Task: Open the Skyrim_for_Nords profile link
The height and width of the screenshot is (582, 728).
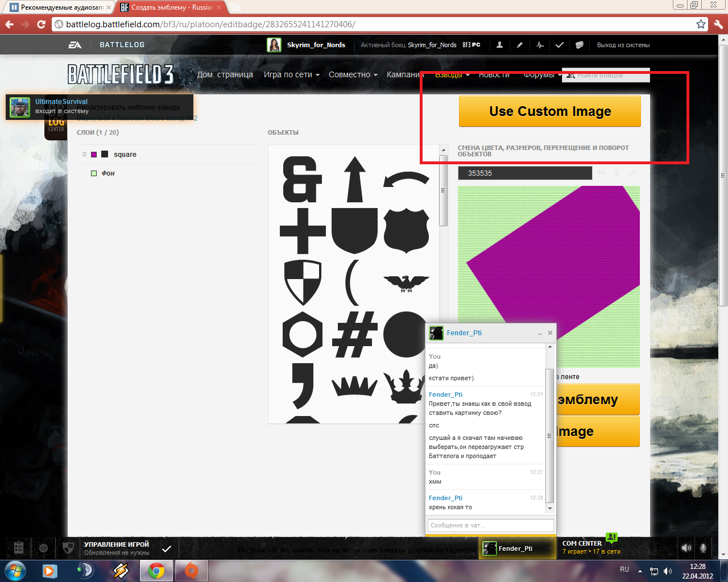Action: pyautogui.click(x=316, y=45)
